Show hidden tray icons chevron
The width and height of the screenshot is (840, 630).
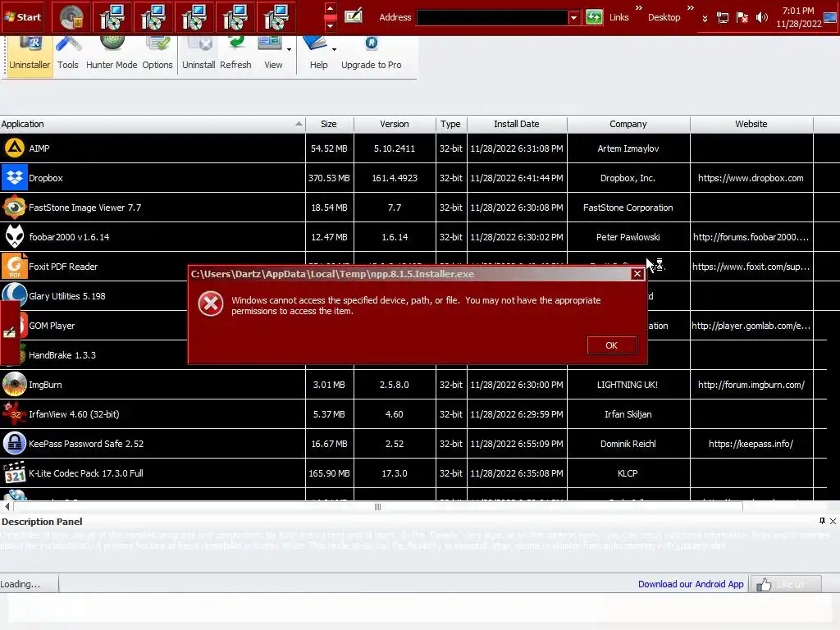pos(705,18)
